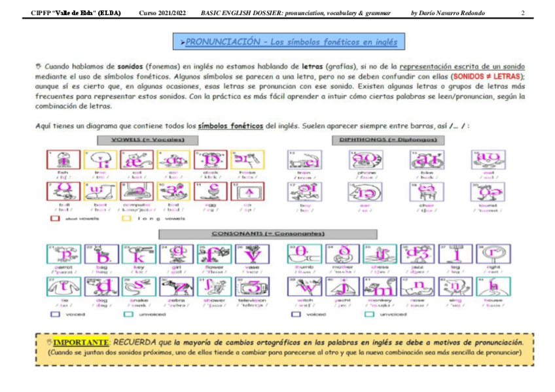The image size is (555, 392).
Task: Select the tree long-vowel picture box
Action: (x=101, y=160)
